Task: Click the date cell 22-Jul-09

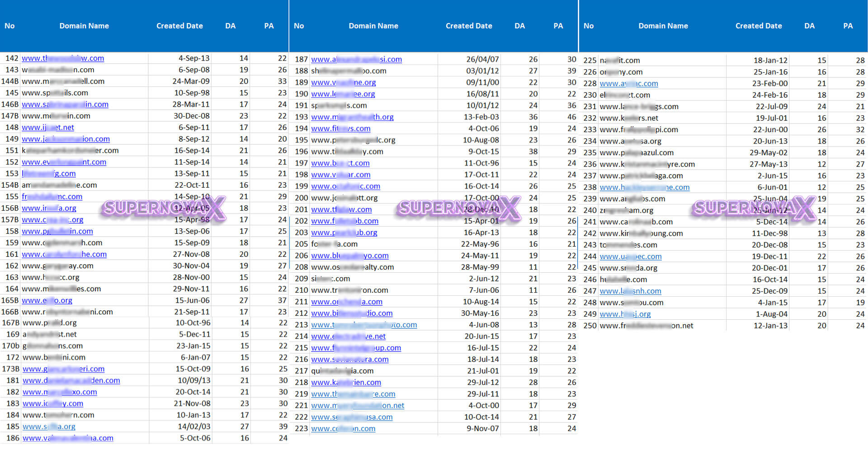Action: pyautogui.click(x=772, y=107)
